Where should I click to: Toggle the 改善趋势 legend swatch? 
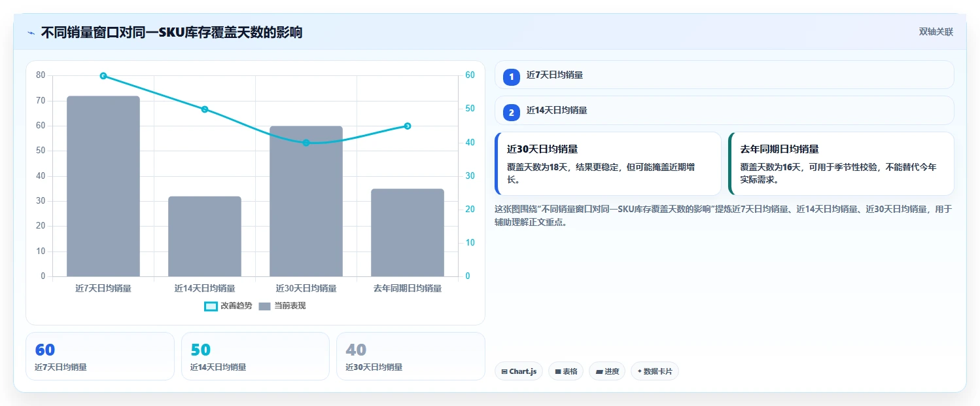click(x=211, y=306)
